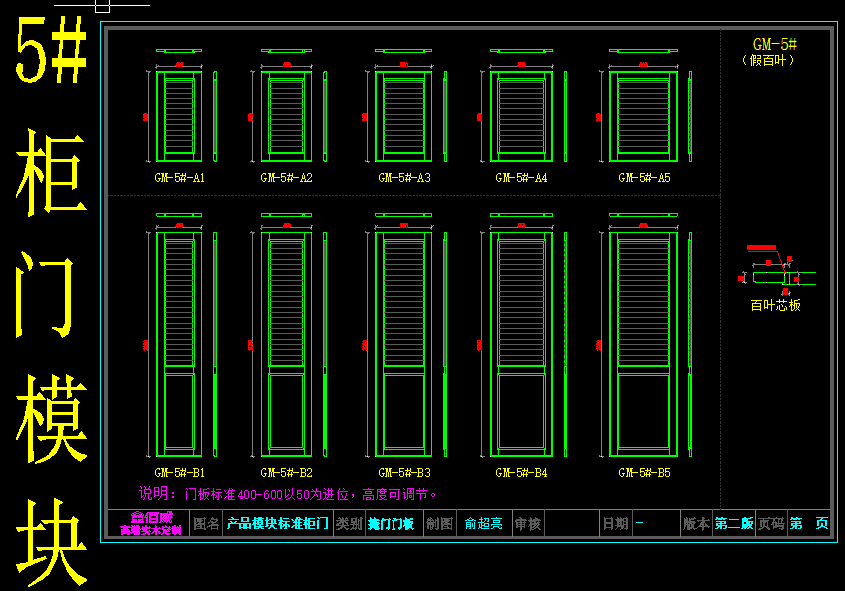Select the top plan view above GM-5#-B4
This screenshot has width=845, height=591.
point(521,215)
